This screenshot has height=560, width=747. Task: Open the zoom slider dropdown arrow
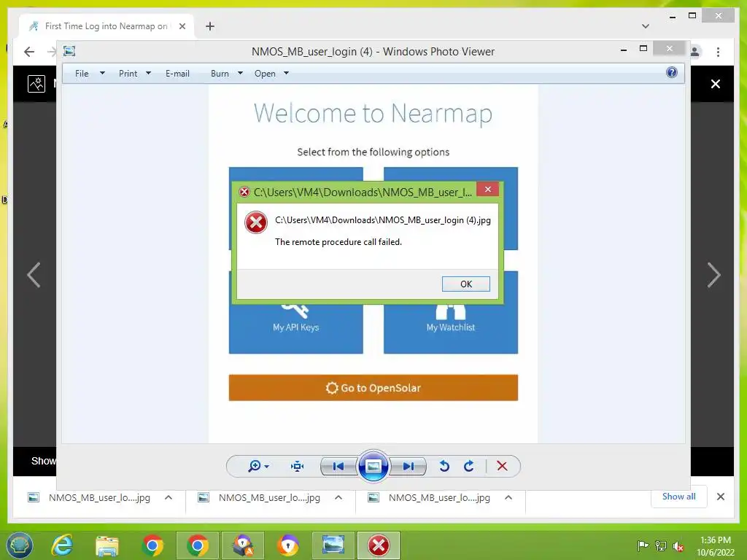coord(267,466)
